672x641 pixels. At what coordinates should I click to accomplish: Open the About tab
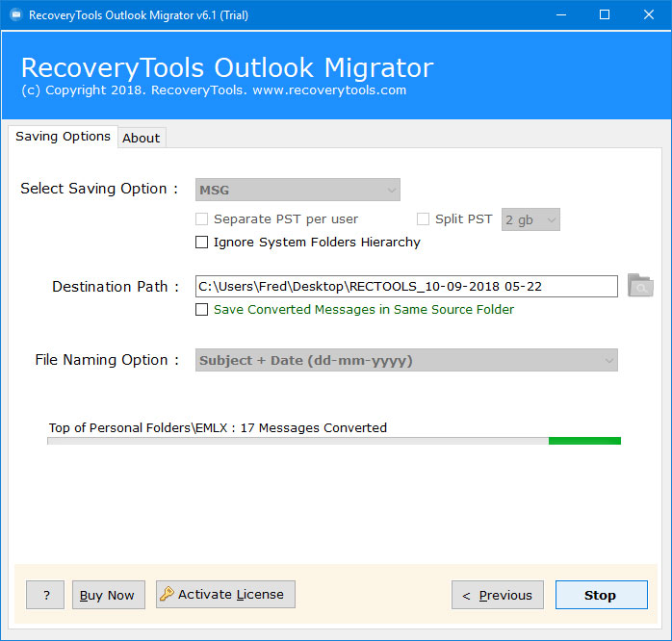coord(141,138)
